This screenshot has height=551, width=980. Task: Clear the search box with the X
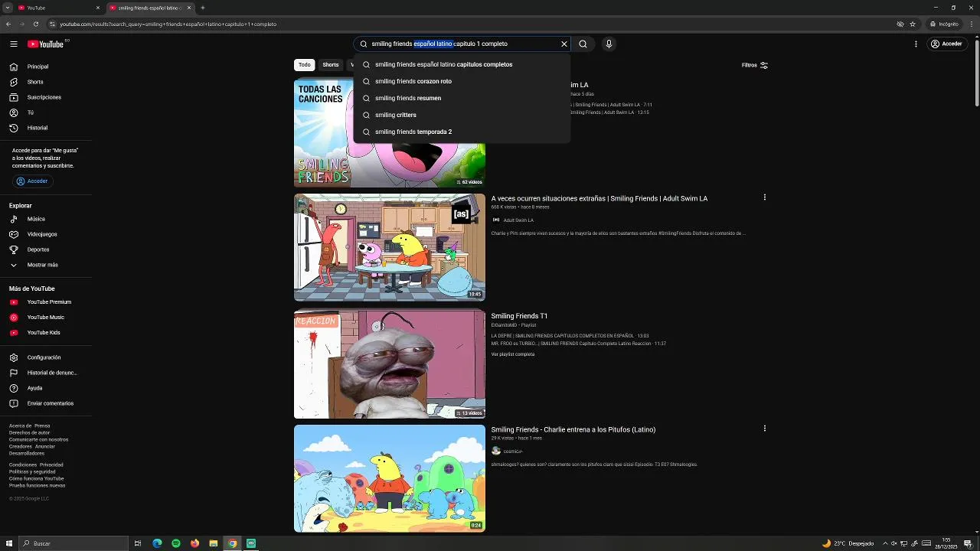[564, 44]
